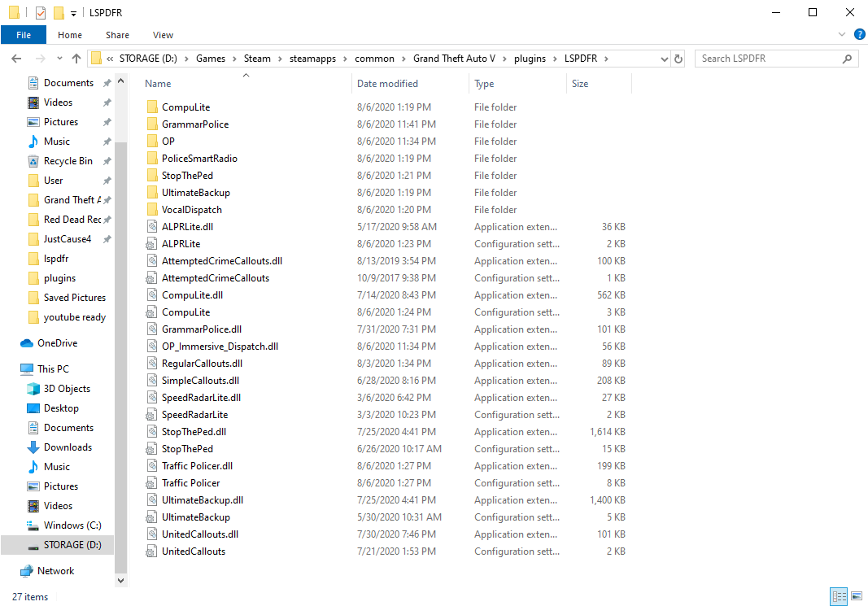Select the StopThePed folder icon

[152, 176]
